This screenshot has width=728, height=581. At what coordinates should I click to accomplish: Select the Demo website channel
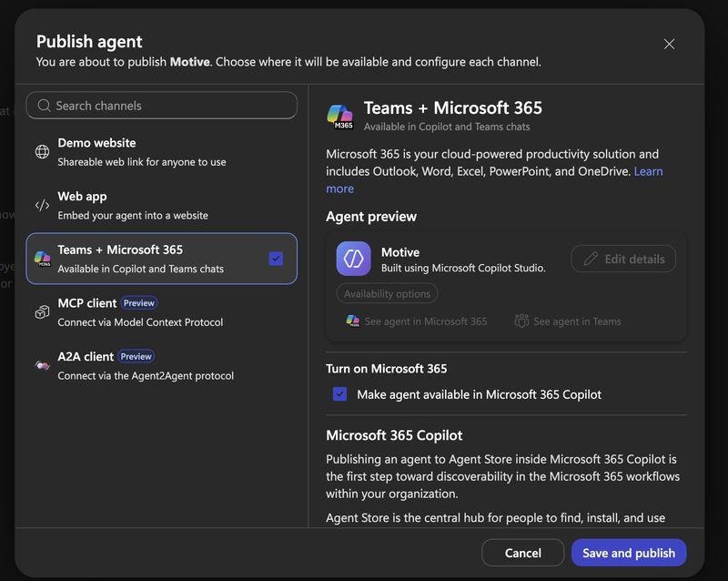[x=162, y=152]
